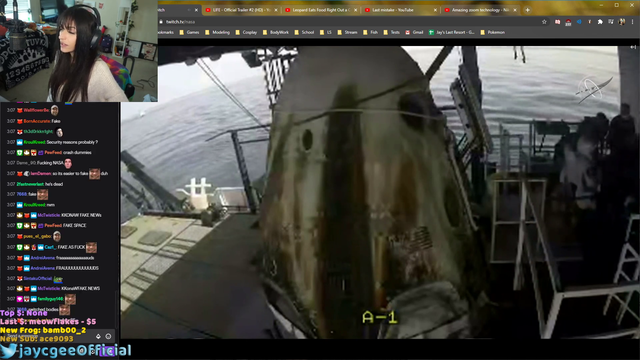
Task: Open the Chrome three-dot menu
Action: coord(633,22)
